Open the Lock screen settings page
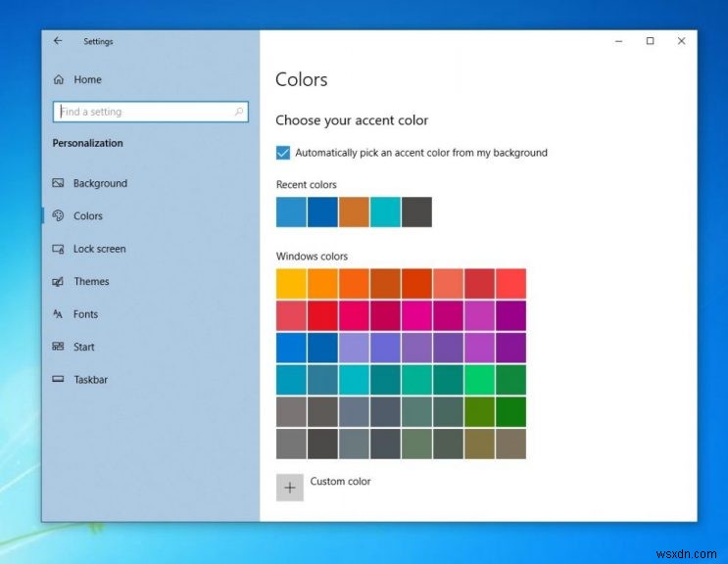Screen dimensions: 728x564 tap(99, 249)
